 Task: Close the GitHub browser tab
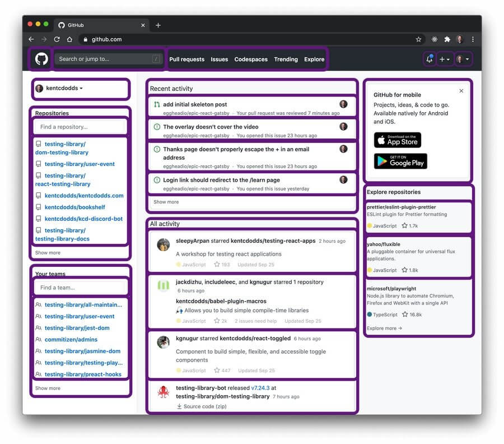tap(143, 25)
